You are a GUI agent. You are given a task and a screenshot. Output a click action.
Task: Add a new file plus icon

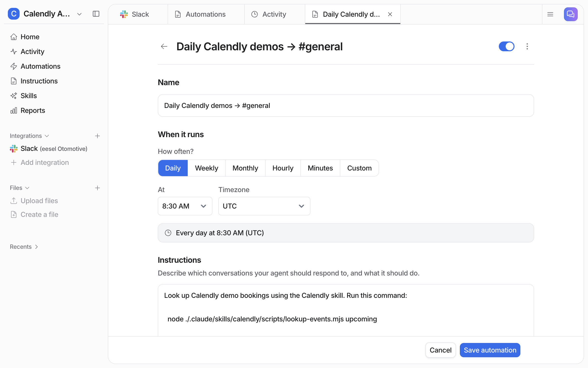[x=98, y=188]
